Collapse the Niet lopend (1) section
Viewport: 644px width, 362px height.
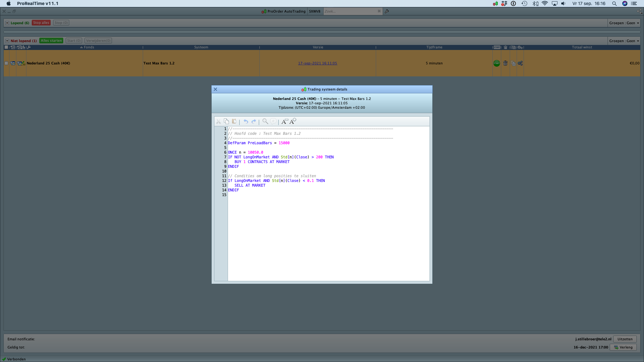point(7,41)
